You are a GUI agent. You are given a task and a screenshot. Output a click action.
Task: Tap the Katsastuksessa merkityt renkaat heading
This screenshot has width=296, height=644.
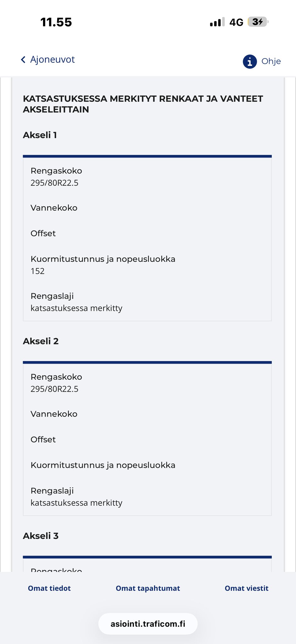coord(143,104)
